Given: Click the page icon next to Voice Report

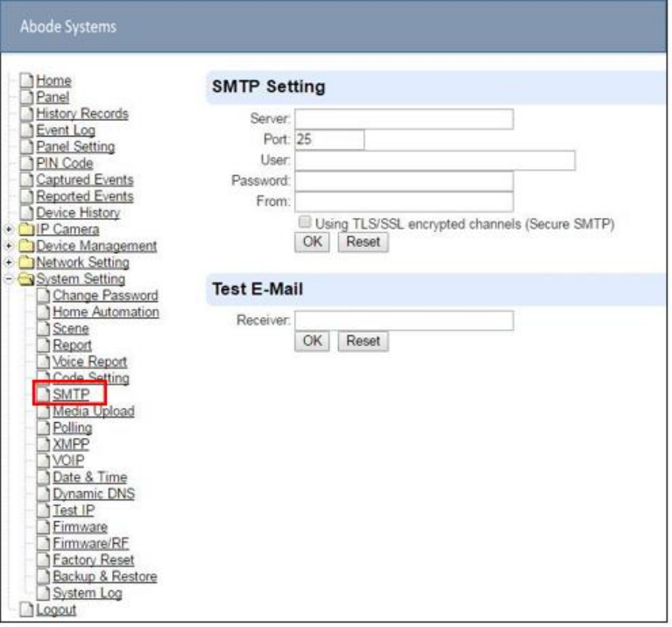Looking at the screenshot, I should pos(43,362).
